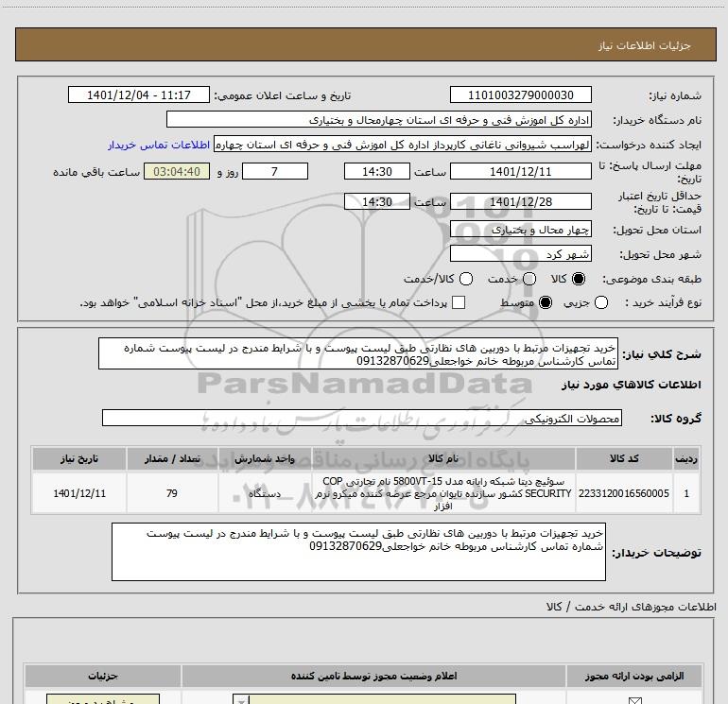Click the remaining time 03:04:40 field
728x704 pixels.
pos(177,171)
